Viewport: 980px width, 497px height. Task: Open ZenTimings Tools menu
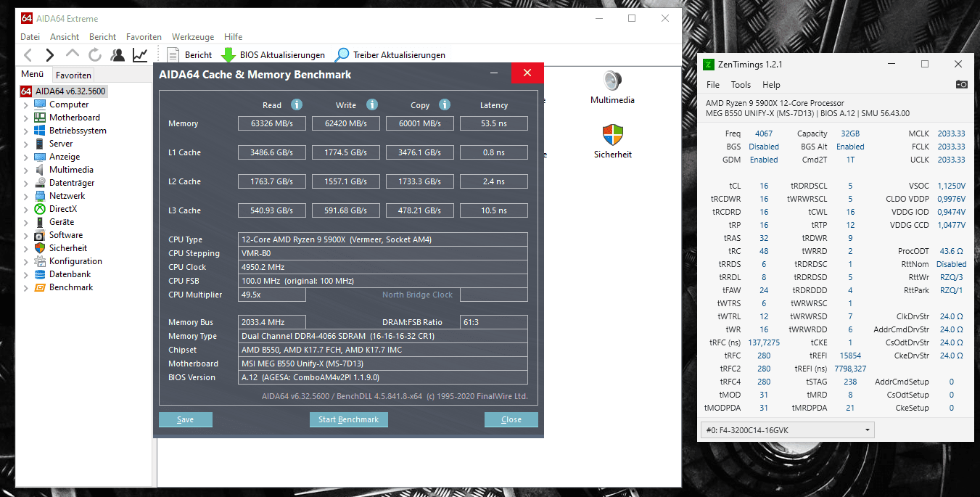click(x=741, y=85)
